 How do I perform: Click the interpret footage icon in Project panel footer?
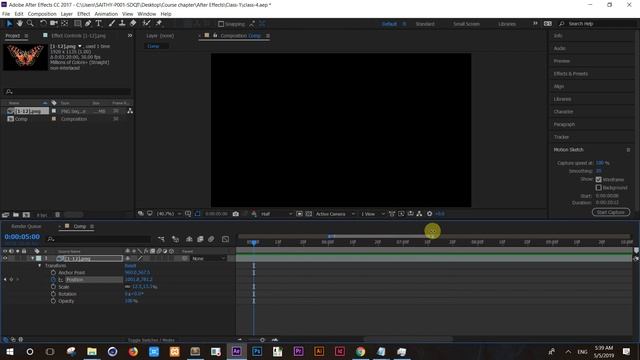[x=5, y=215]
